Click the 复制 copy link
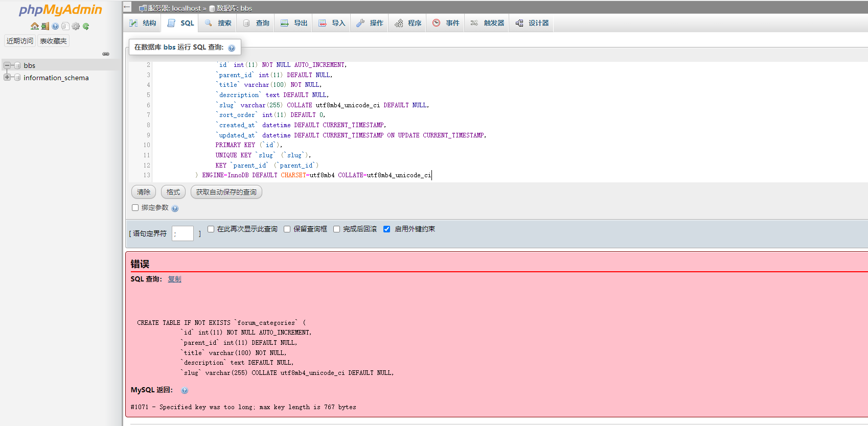 click(x=174, y=279)
